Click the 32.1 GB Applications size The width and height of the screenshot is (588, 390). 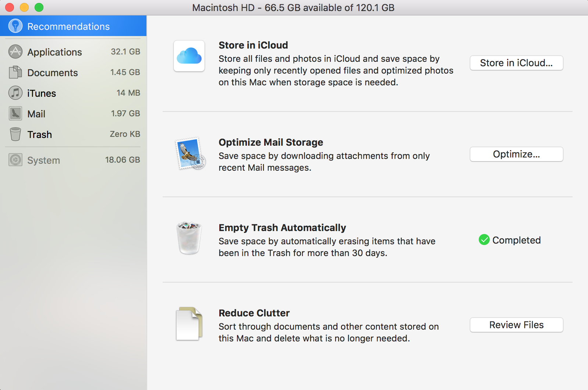point(125,52)
